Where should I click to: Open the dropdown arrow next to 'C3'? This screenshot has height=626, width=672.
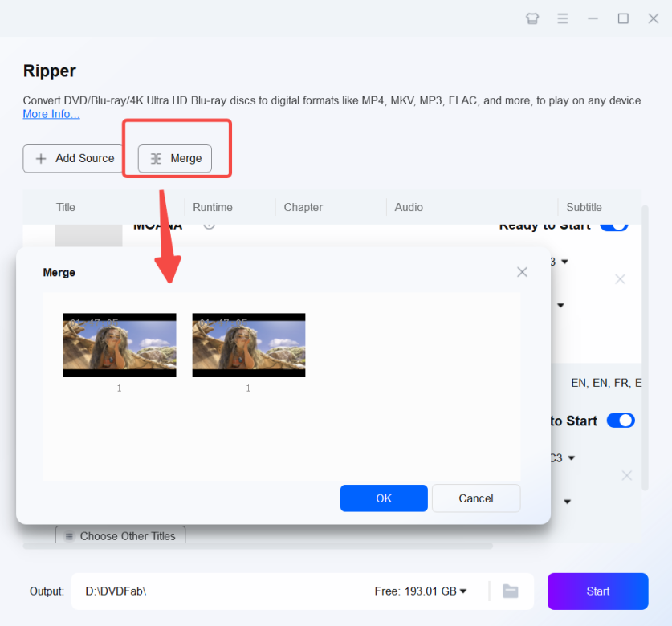(572, 458)
